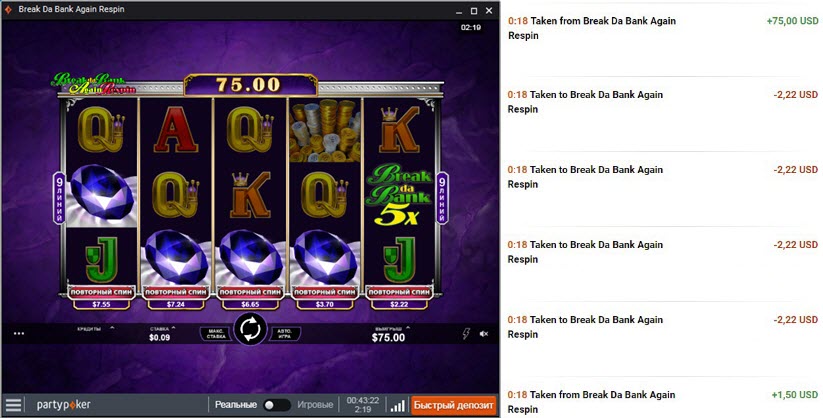Click the Авто игра button

click(285, 333)
